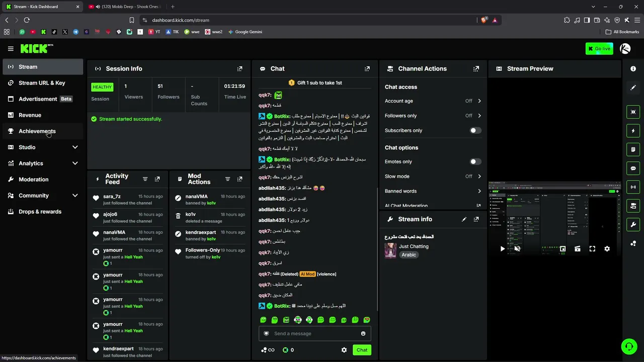Toggle the Subscribers only switch
The height and width of the screenshot is (362, 644).
coord(475,130)
